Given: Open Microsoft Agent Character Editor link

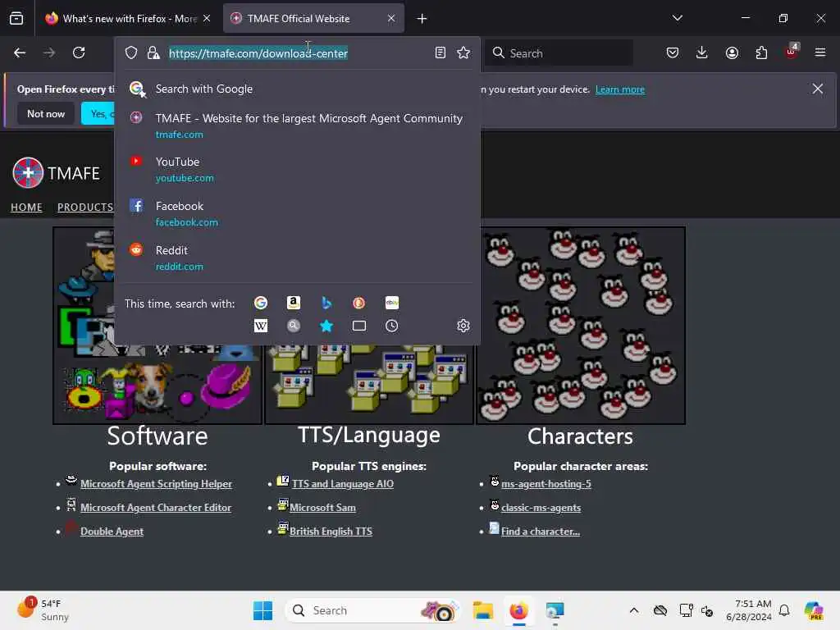Looking at the screenshot, I should point(156,507).
